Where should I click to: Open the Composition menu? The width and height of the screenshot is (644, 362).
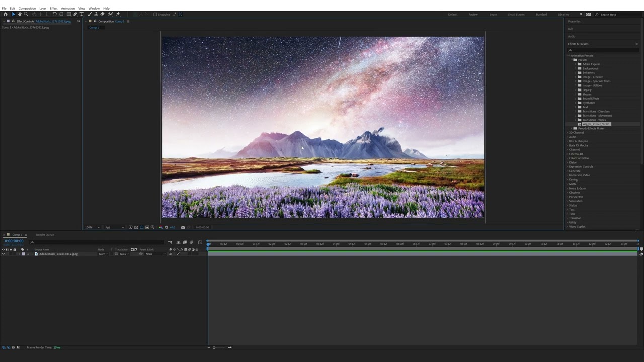coord(27,8)
